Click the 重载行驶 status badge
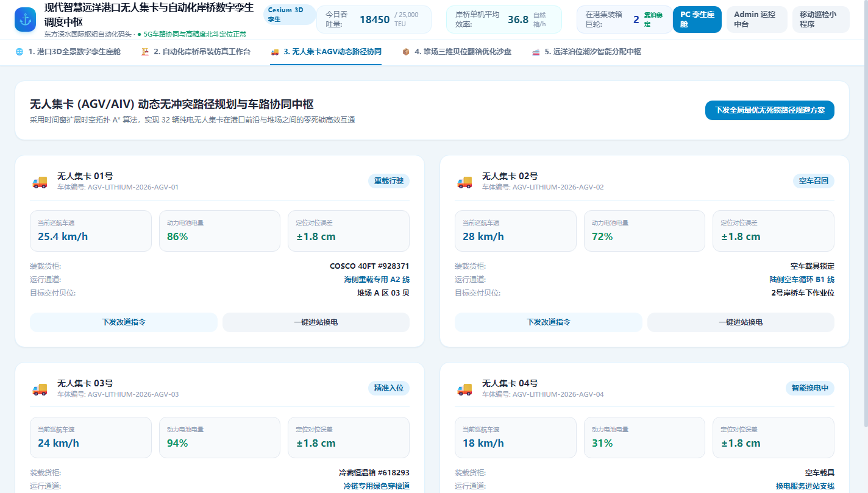Screen dimensions: 868x493 coord(389,181)
